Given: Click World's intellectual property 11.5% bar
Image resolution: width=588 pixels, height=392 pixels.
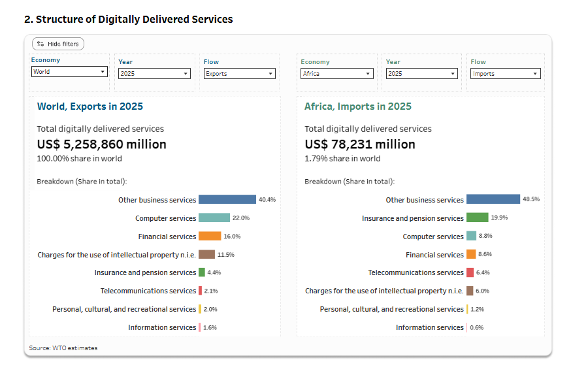Looking at the screenshot, I should tap(206, 254).
